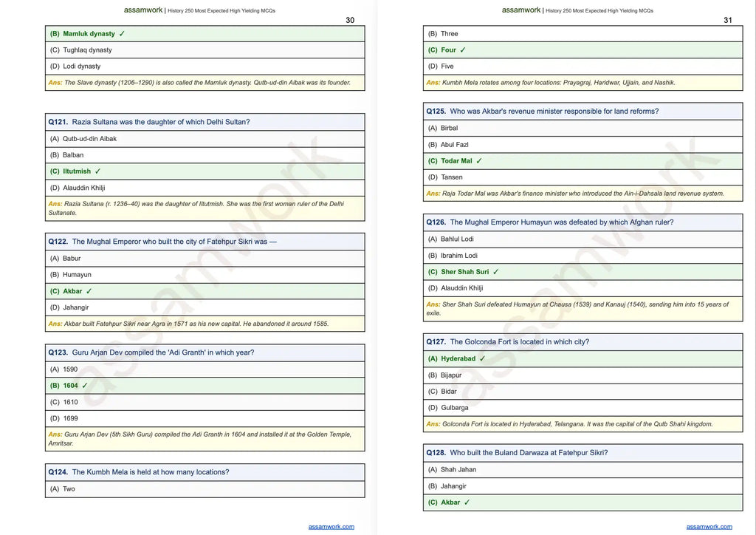Image resolution: width=756 pixels, height=535 pixels.
Task: Click the Slave dynasty answer explanation
Action: point(205,83)
